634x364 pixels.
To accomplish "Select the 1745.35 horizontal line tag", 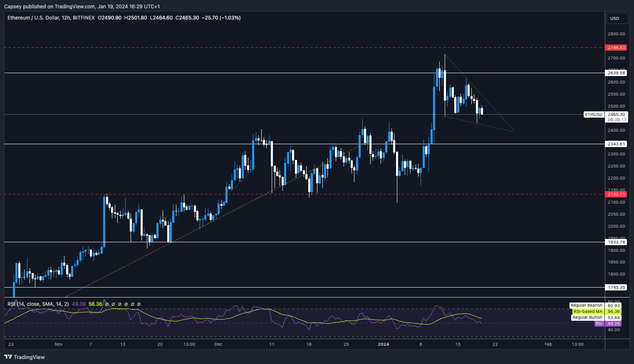I will (616, 287).
